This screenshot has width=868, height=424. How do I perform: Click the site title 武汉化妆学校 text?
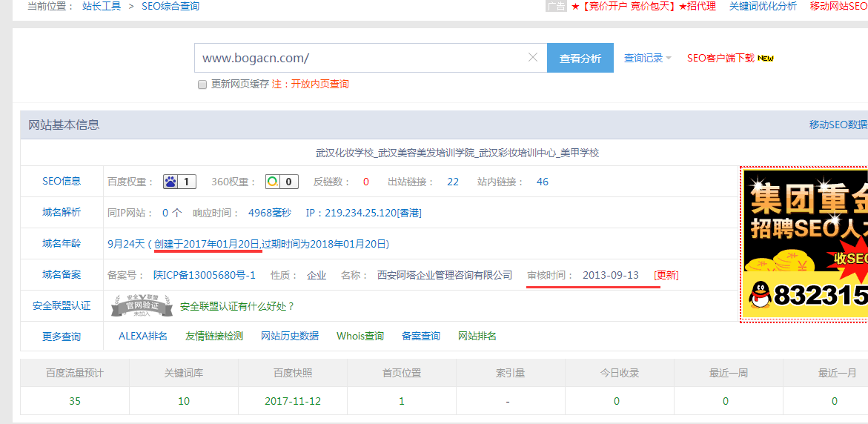coord(457,153)
